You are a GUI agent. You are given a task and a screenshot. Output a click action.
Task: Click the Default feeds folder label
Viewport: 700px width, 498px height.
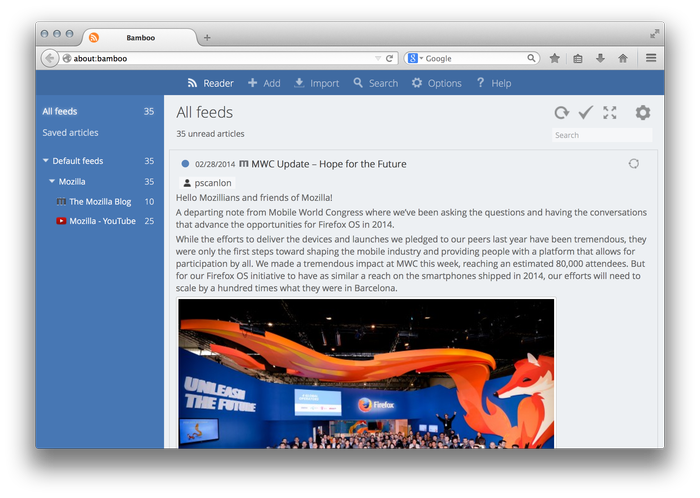(x=78, y=161)
